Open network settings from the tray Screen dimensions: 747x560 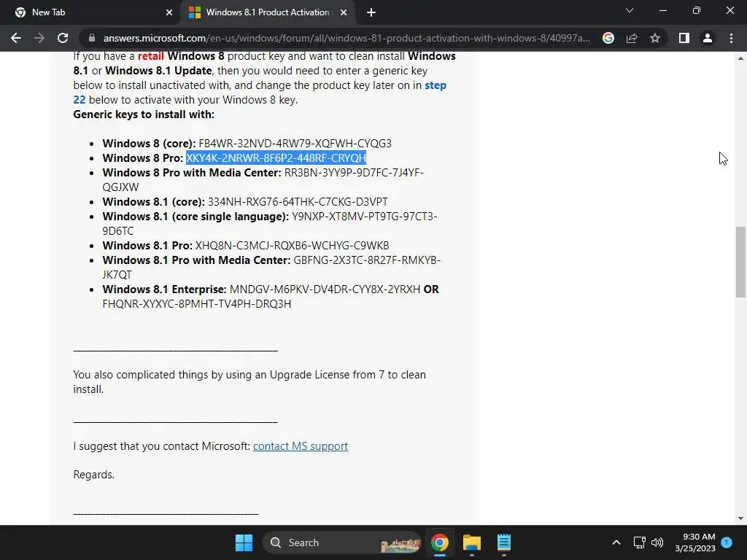point(639,542)
